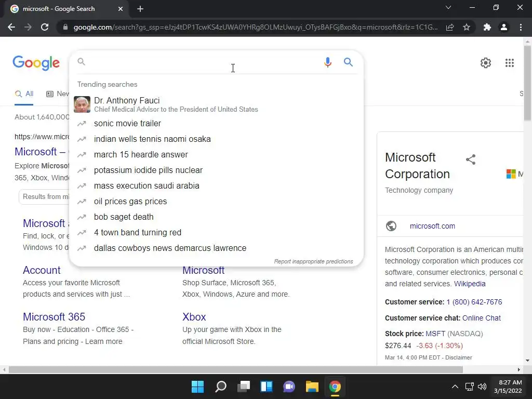Image resolution: width=532 pixels, height=399 pixels.
Task: Open the Microsoft store sitelink
Action: click(x=203, y=270)
